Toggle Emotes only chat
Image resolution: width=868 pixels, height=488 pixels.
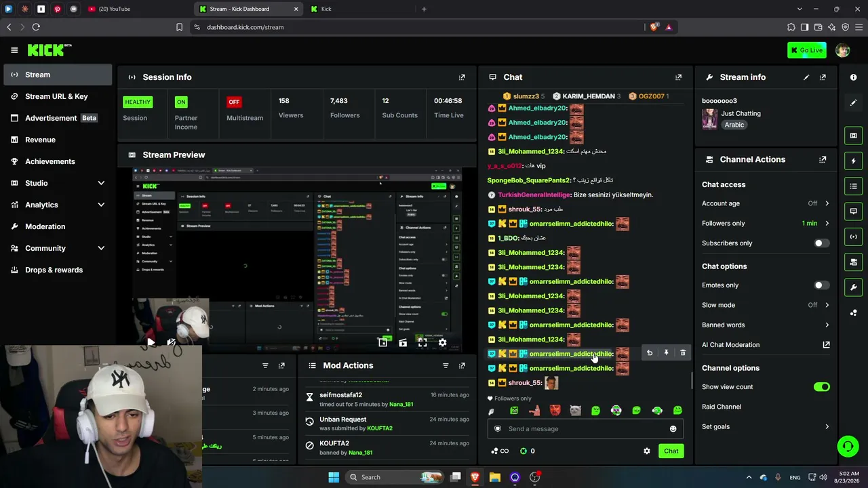pyautogui.click(x=821, y=285)
